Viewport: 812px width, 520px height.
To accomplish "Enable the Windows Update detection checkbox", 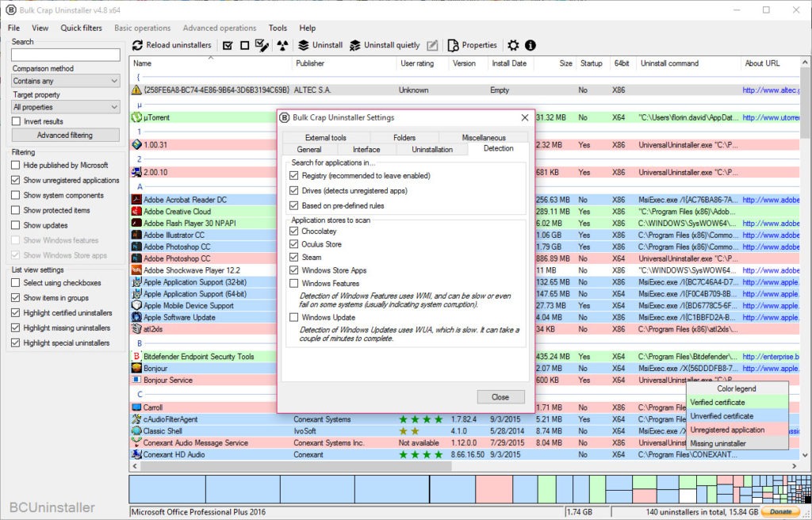I will 294,318.
